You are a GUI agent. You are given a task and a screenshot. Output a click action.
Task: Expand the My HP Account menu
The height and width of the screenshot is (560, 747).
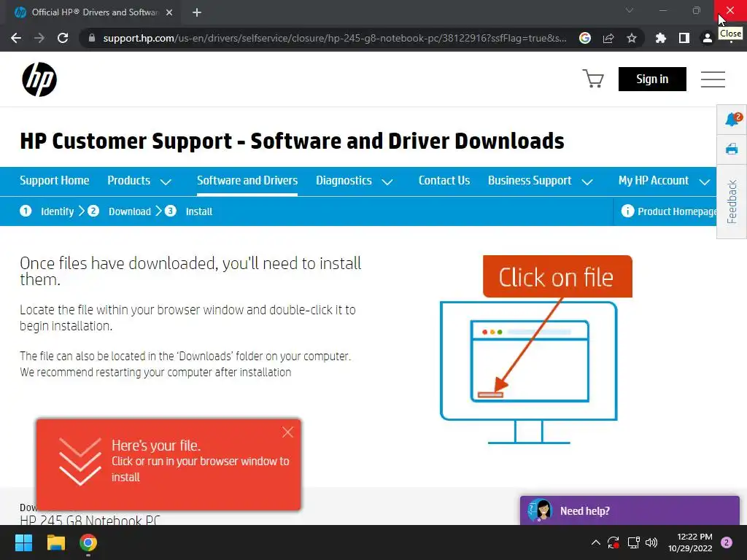[664, 181]
